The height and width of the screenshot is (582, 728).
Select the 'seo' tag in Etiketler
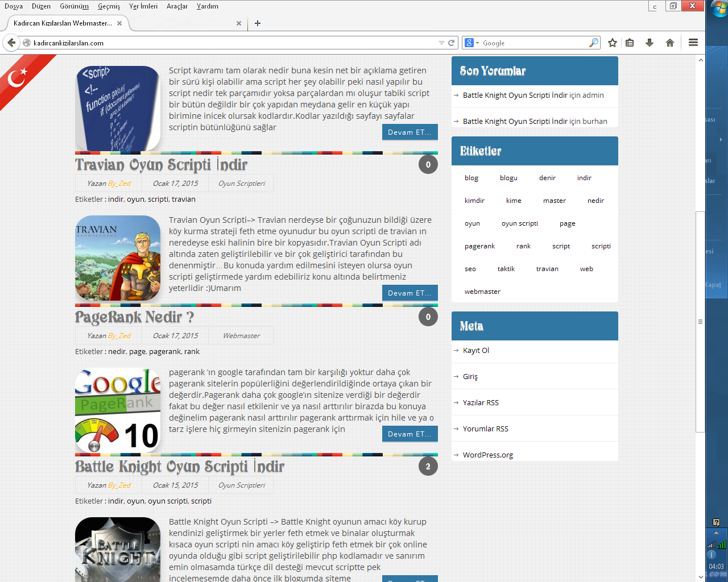coord(470,269)
